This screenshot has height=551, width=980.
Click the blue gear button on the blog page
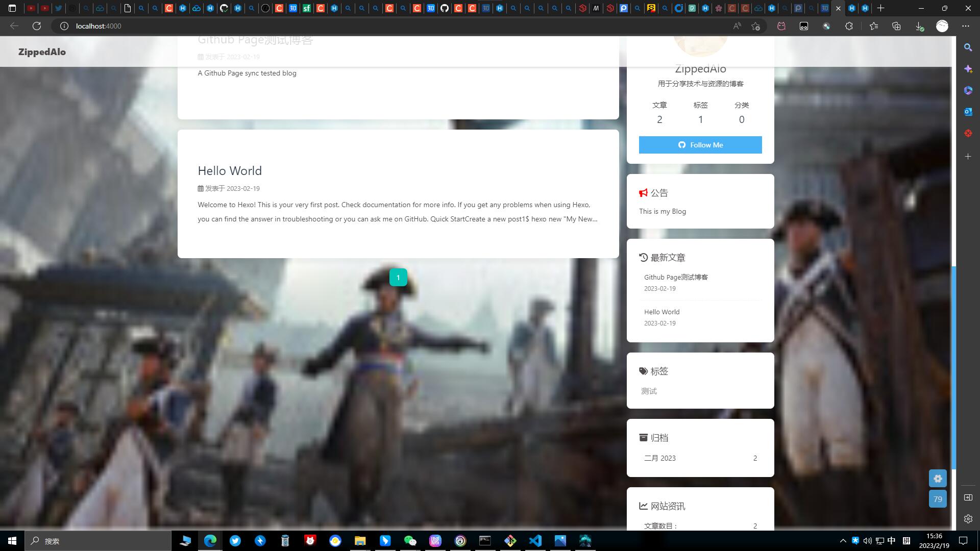click(x=938, y=479)
